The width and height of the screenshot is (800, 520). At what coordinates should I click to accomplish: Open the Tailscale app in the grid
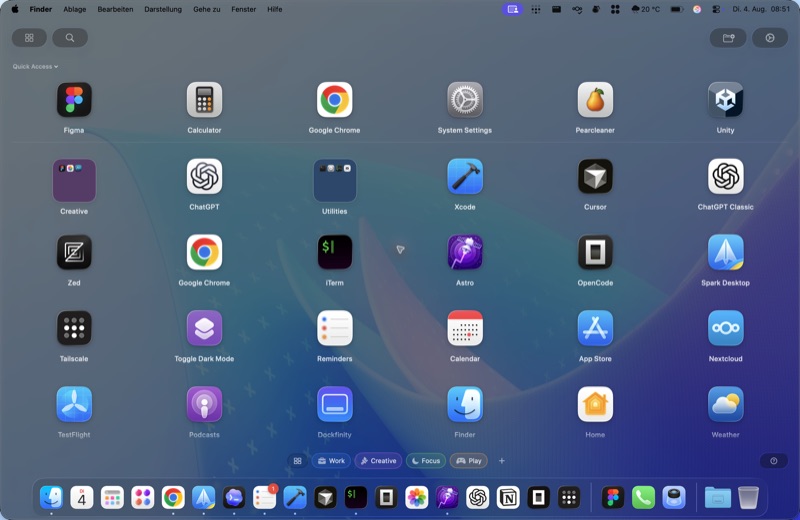[74, 328]
